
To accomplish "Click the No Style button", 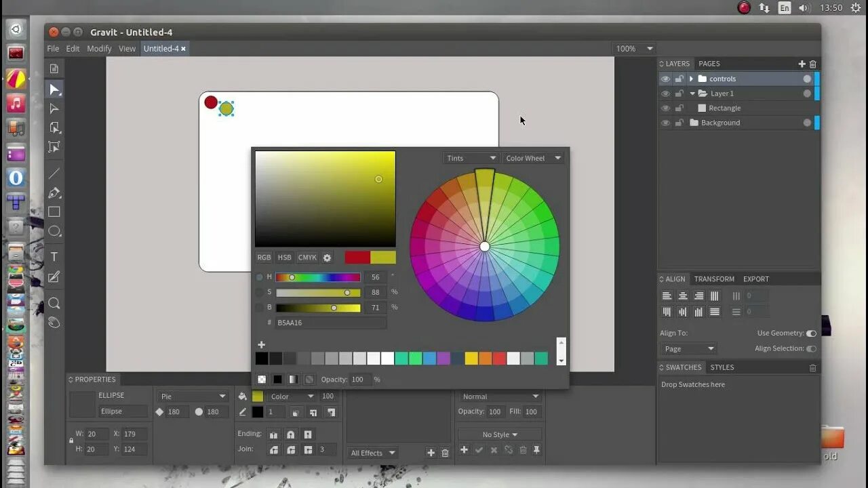I will tap(500, 434).
